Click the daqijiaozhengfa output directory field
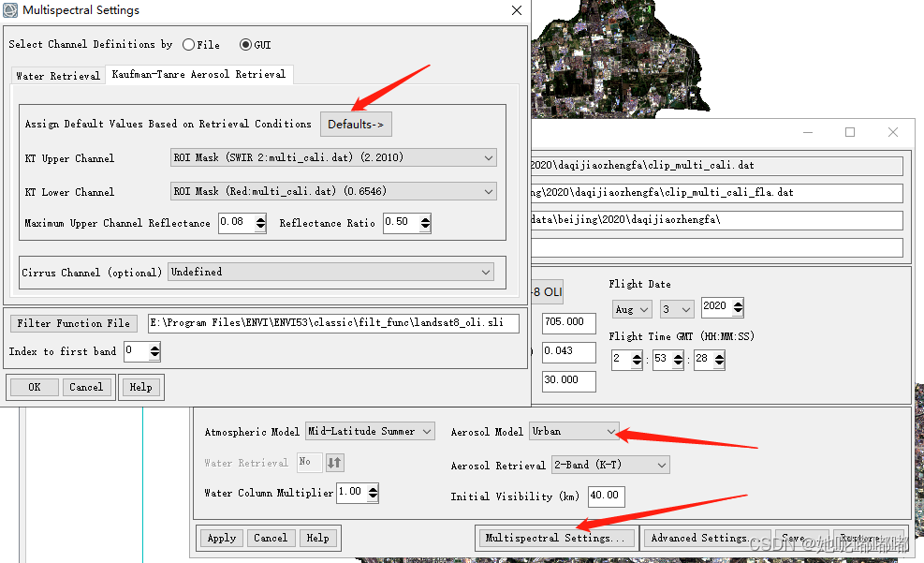The image size is (924, 563). [x=716, y=220]
